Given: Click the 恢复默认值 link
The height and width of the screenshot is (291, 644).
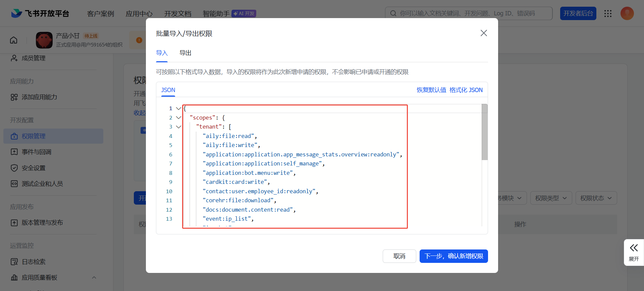Looking at the screenshot, I should pyautogui.click(x=431, y=90).
